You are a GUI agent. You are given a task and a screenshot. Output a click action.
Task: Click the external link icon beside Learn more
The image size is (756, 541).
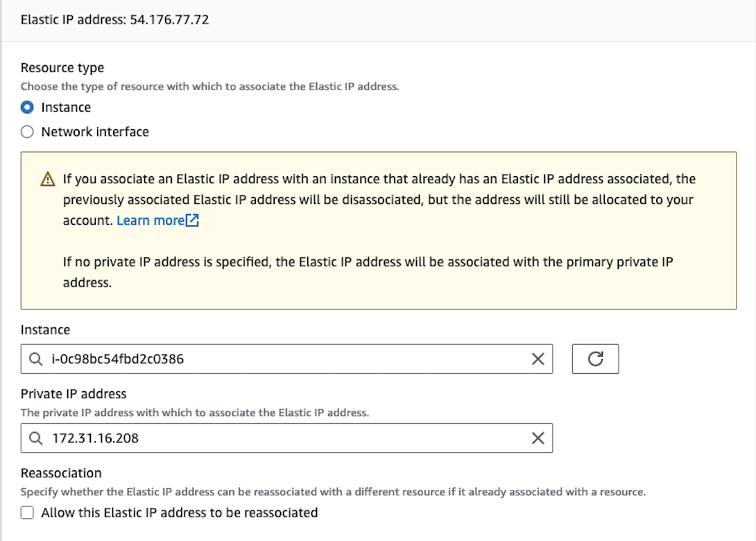192,221
